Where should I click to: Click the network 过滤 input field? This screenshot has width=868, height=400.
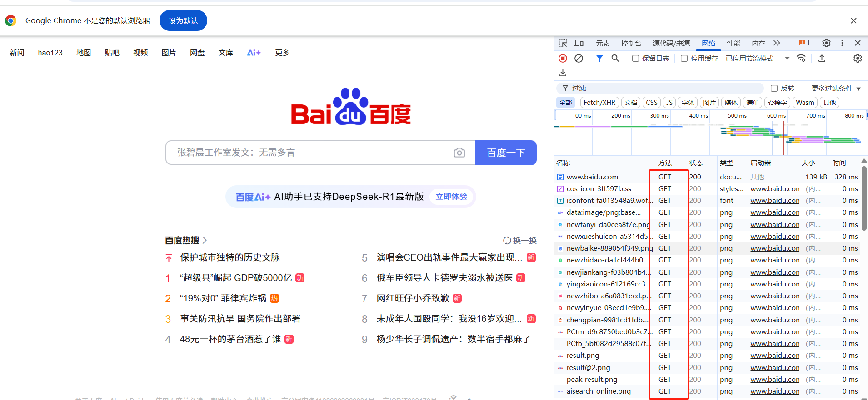pyautogui.click(x=660, y=88)
